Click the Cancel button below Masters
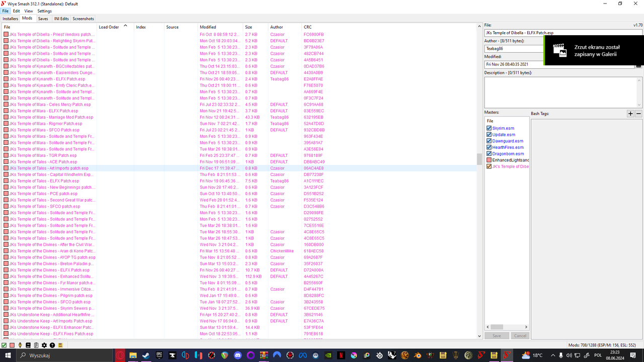 [x=520, y=335]
